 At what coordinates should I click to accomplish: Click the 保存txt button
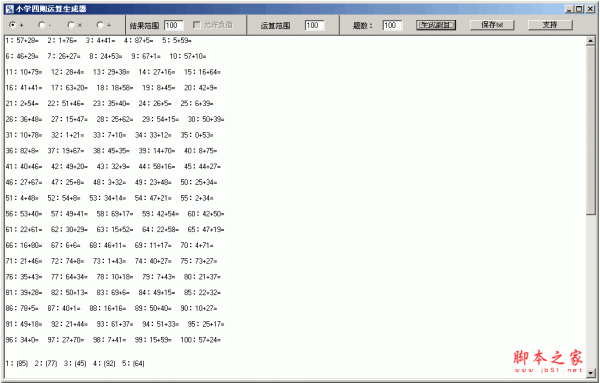tap(492, 25)
